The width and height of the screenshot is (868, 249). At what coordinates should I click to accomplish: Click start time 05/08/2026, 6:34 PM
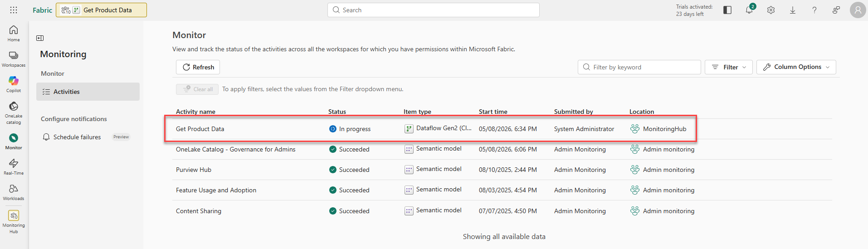(x=508, y=129)
